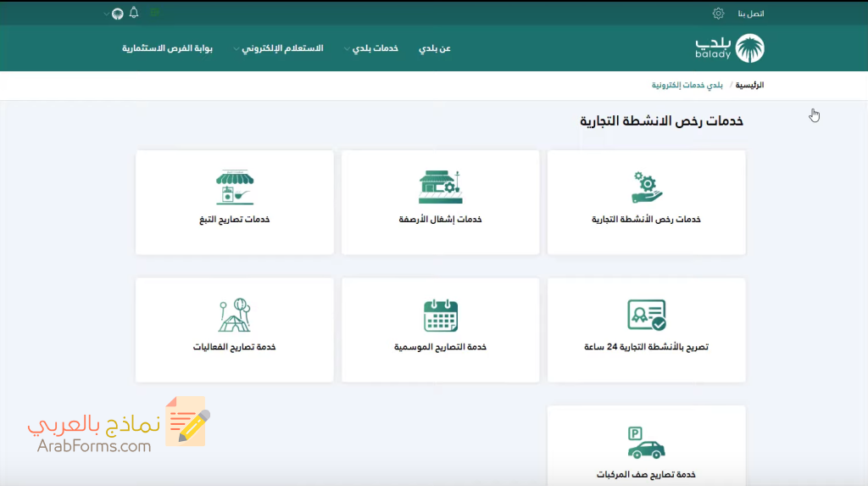Click the calendar icon for seasonal permits

pyautogui.click(x=441, y=316)
